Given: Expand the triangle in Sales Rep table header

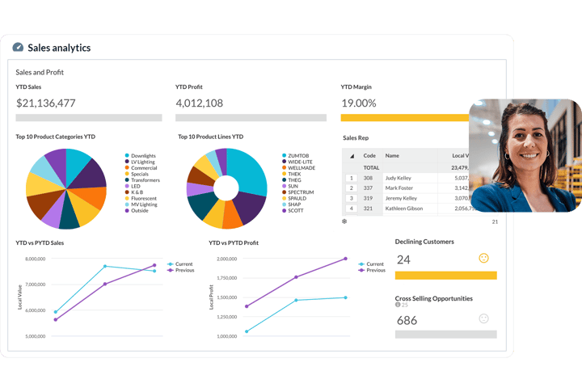Looking at the screenshot, I should pyautogui.click(x=352, y=155).
